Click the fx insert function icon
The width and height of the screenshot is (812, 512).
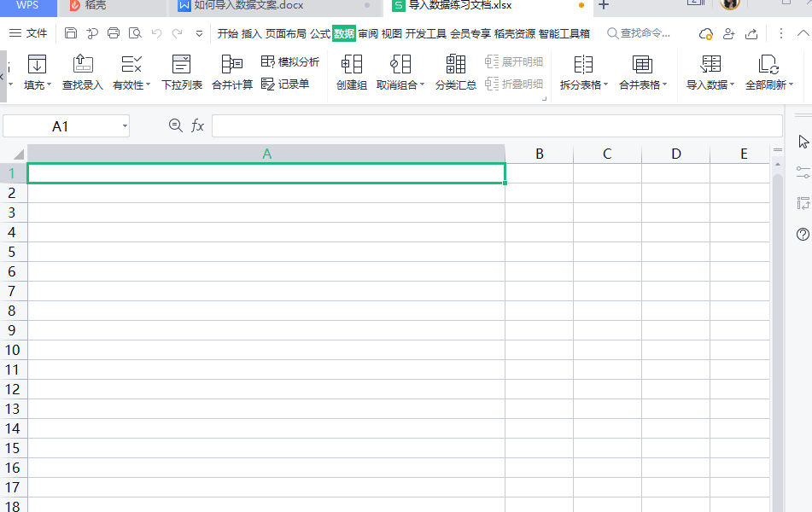197,125
